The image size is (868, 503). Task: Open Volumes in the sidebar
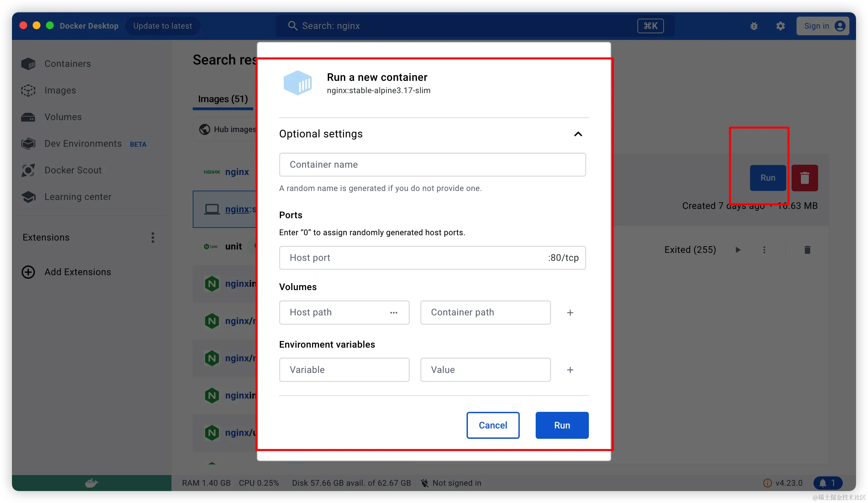click(x=63, y=117)
